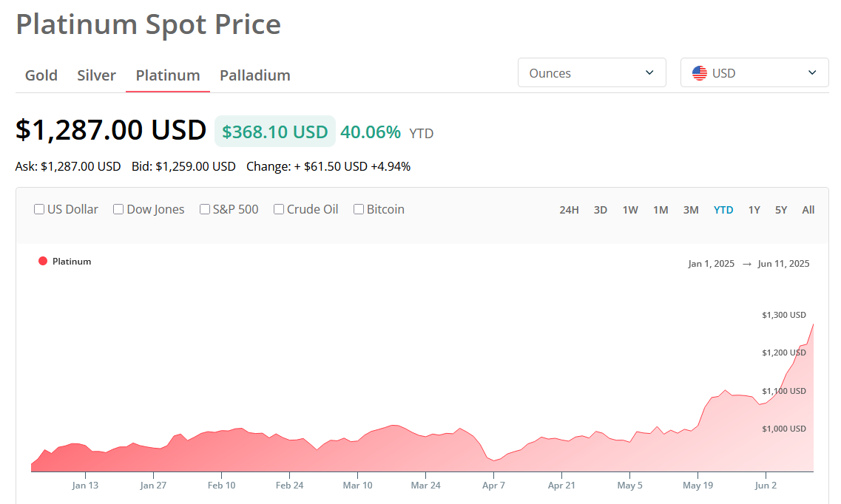Click the red Platinum legend dot
841x504 pixels.
[43, 261]
